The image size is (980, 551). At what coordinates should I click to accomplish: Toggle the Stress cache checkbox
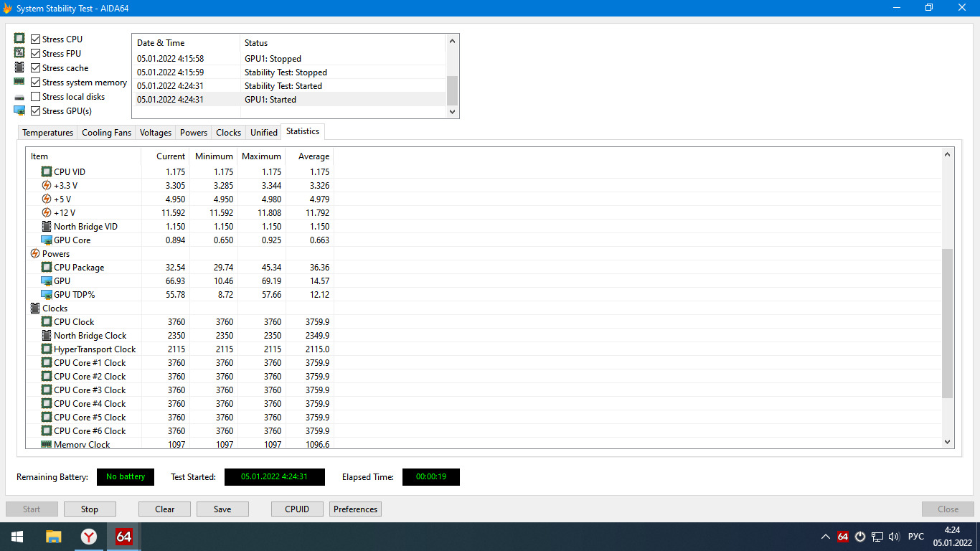click(36, 67)
